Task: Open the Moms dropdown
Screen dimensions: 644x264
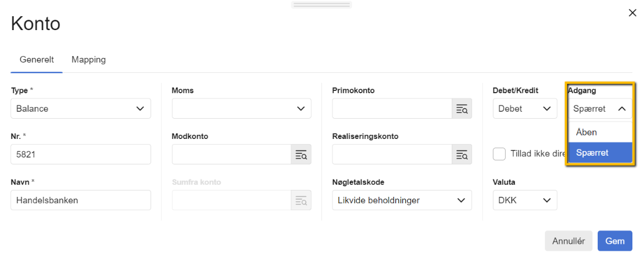Action: [x=241, y=109]
